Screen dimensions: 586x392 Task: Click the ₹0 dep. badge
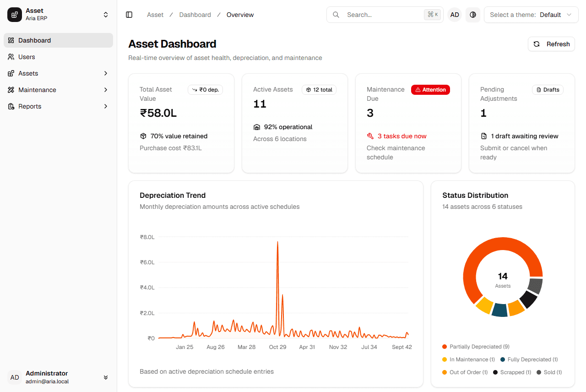(205, 90)
